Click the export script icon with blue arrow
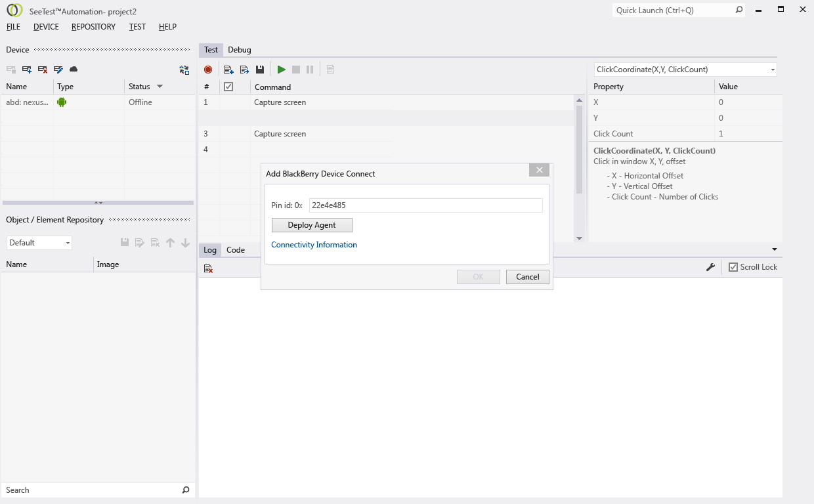The width and height of the screenshot is (814, 504). 244,70
